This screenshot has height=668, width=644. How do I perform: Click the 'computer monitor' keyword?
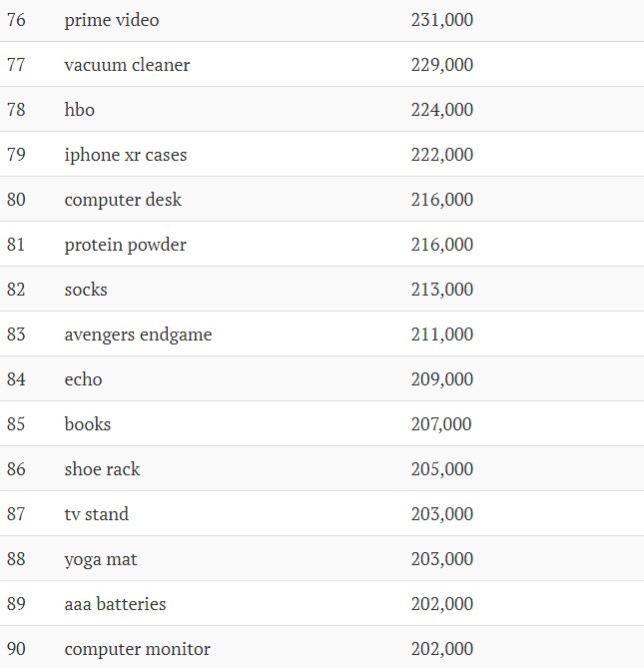[x=137, y=649]
